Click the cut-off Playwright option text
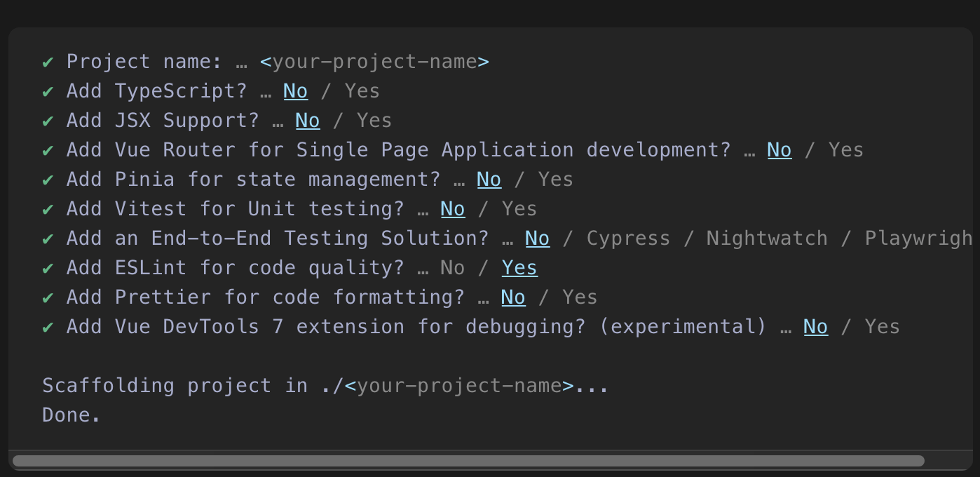 [918, 238]
